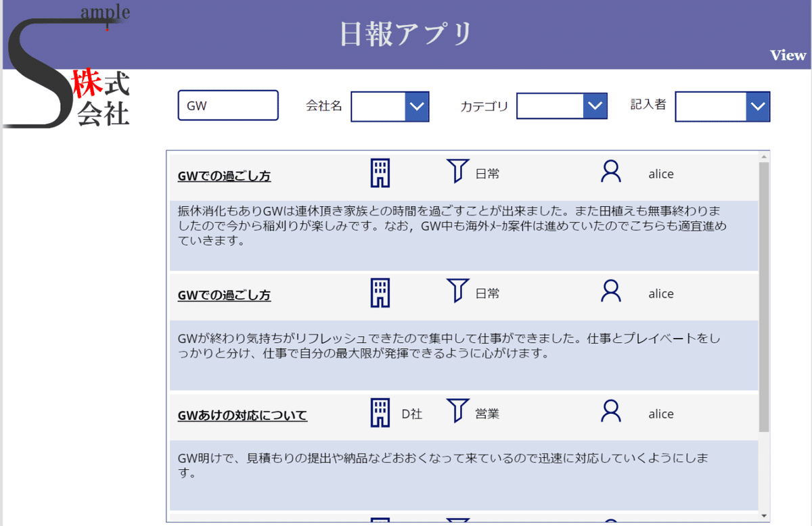Click the scrollbar down arrow of report list
This screenshot has width=812, height=526.
tap(764, 516)
